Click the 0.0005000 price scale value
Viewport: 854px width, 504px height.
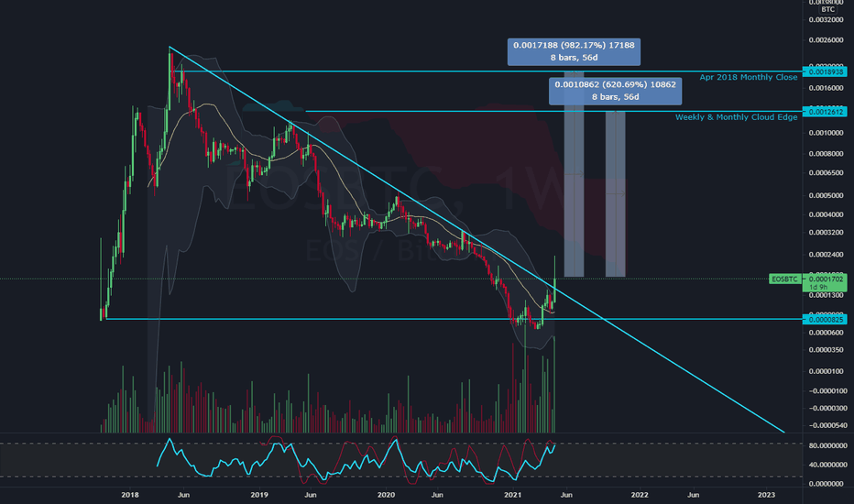pos(827,195)
